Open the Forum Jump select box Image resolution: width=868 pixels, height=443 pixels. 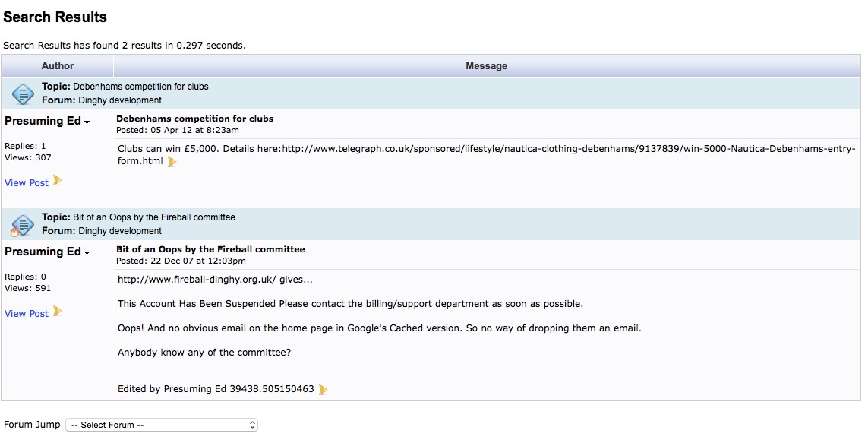pos(162,425)
